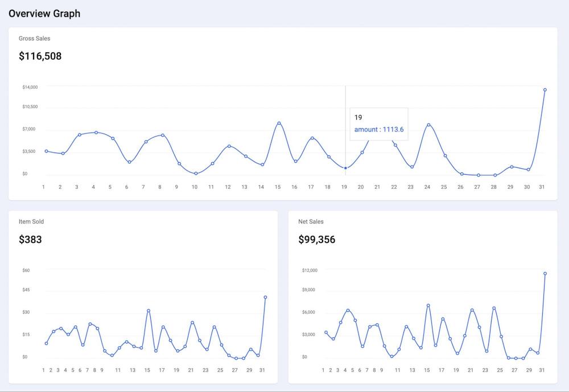Select day 31 data point in Item Sold chart
Image resolution: width=569 pixels, height=392 pixels.
point(265,297)
